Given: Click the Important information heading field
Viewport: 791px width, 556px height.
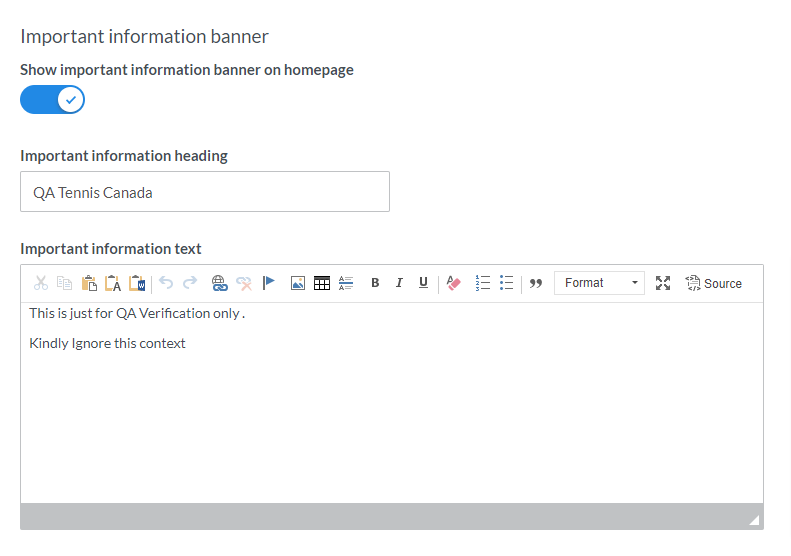Looking at the screenshot, I should point(205,192).
